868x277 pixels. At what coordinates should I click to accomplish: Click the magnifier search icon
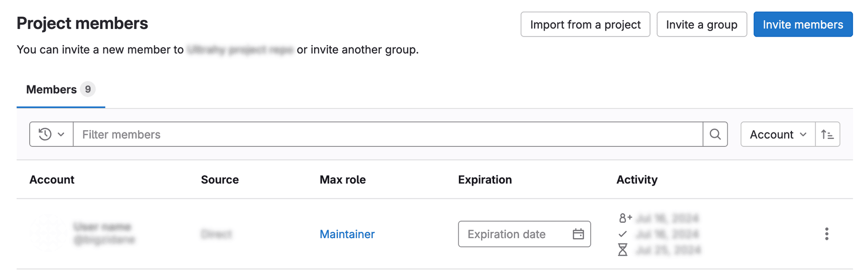pyautogui.click(x=715, y=134)
